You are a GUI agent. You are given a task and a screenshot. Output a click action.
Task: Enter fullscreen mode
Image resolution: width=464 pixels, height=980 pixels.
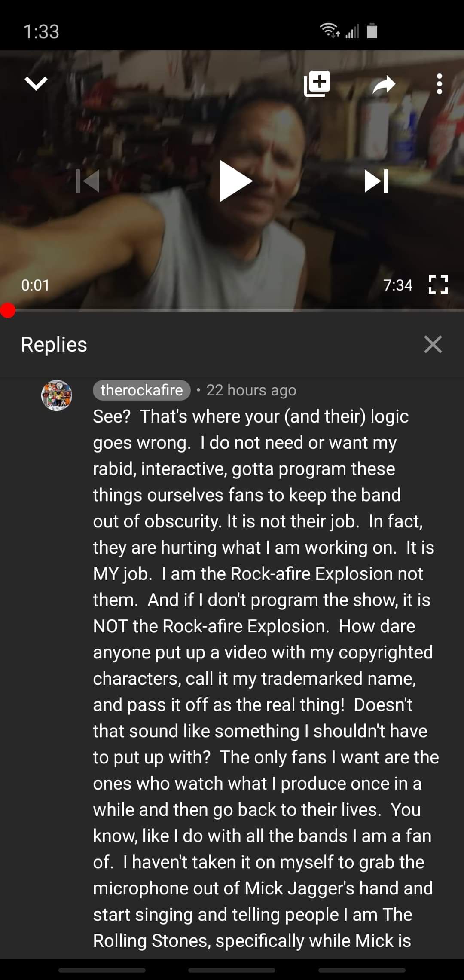click(x=438, y=285)
